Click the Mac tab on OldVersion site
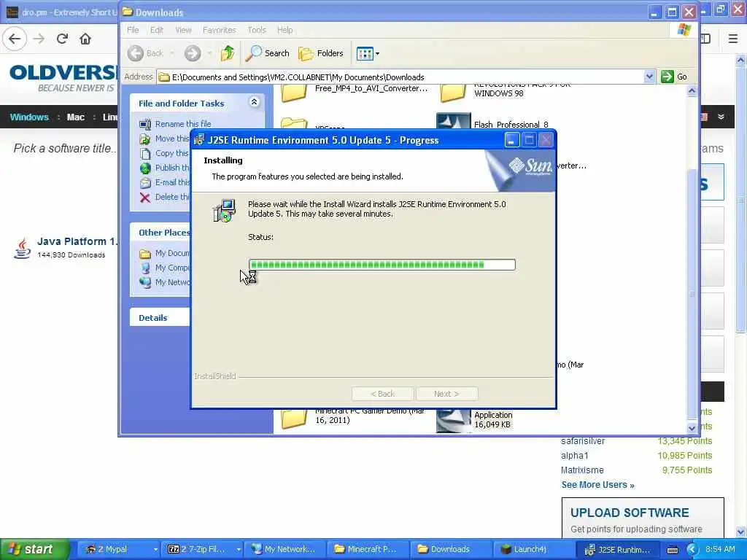 tap(76, 117)
